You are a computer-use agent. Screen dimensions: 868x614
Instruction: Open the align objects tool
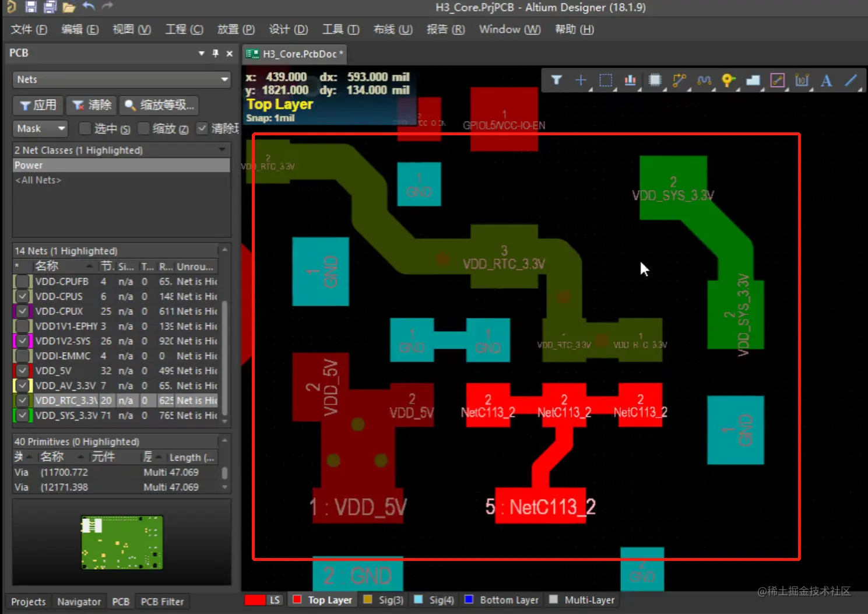pos(630,80)
